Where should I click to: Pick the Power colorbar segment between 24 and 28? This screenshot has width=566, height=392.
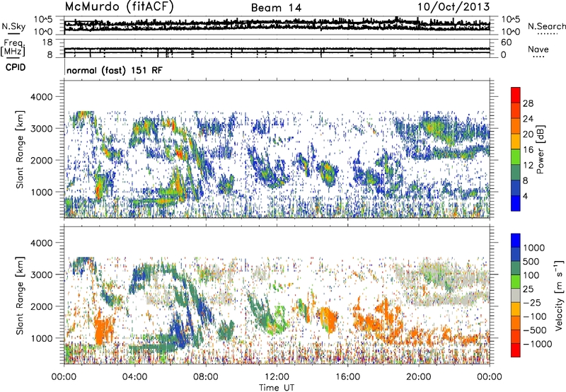(x=516, y=111)
